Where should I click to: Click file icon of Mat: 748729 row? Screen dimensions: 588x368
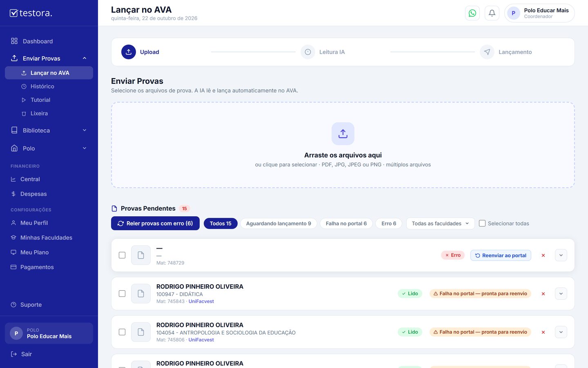[141, 255]
